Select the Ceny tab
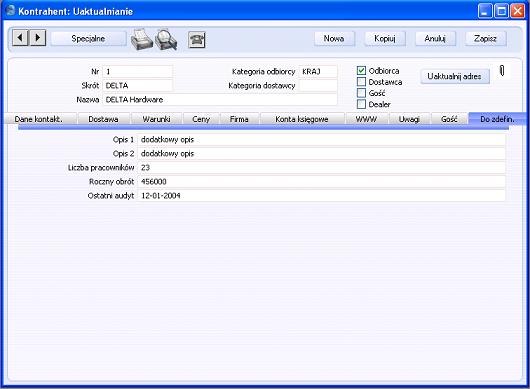The image size is (530, 389). 201,119
